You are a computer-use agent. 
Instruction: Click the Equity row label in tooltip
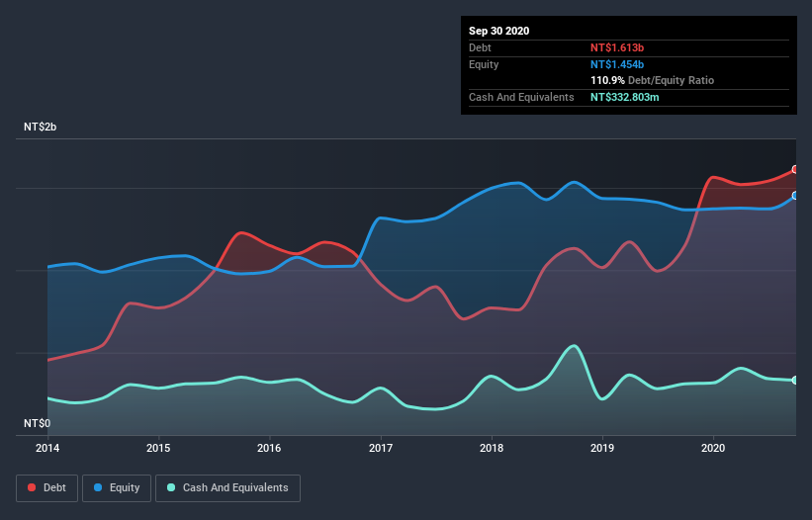point(484,64)
